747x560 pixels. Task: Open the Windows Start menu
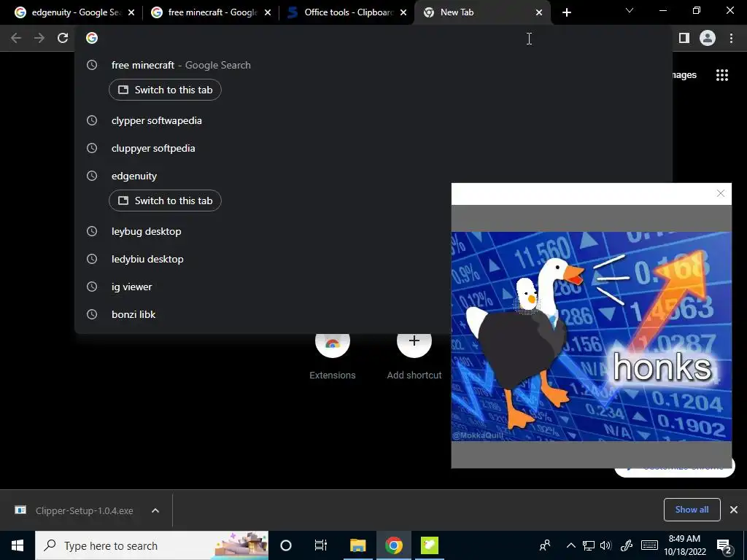(x=18, y=545)
